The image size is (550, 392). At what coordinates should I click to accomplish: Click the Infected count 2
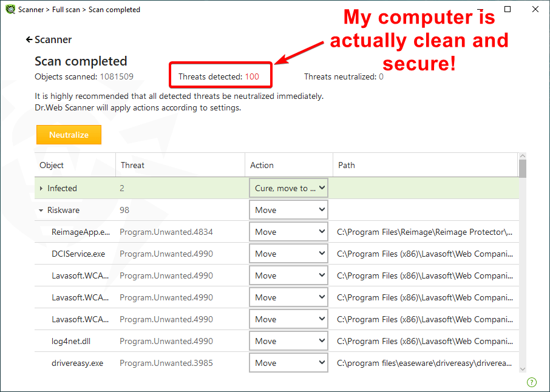point(121,188)
